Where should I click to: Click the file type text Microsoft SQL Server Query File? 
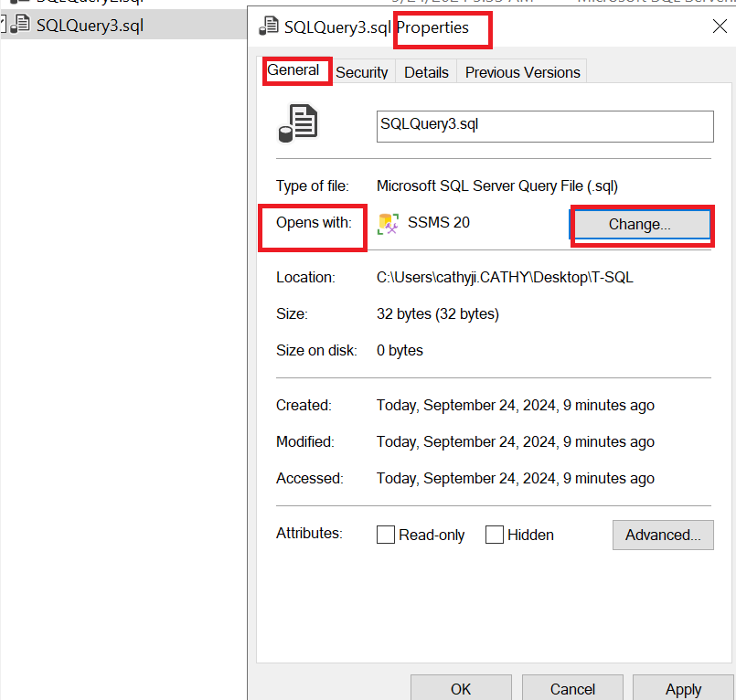coord(497,186)
